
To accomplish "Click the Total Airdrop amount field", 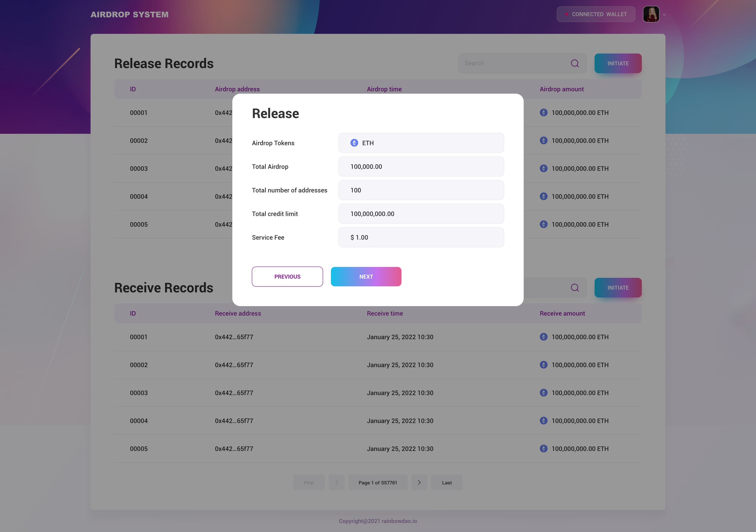I will [421, 166].
